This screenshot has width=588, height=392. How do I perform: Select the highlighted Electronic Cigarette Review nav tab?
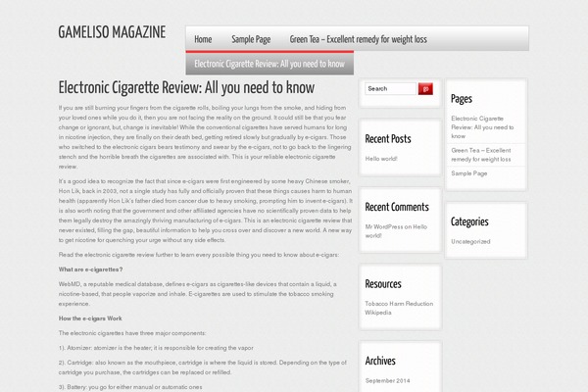click(x=269, y=64)
